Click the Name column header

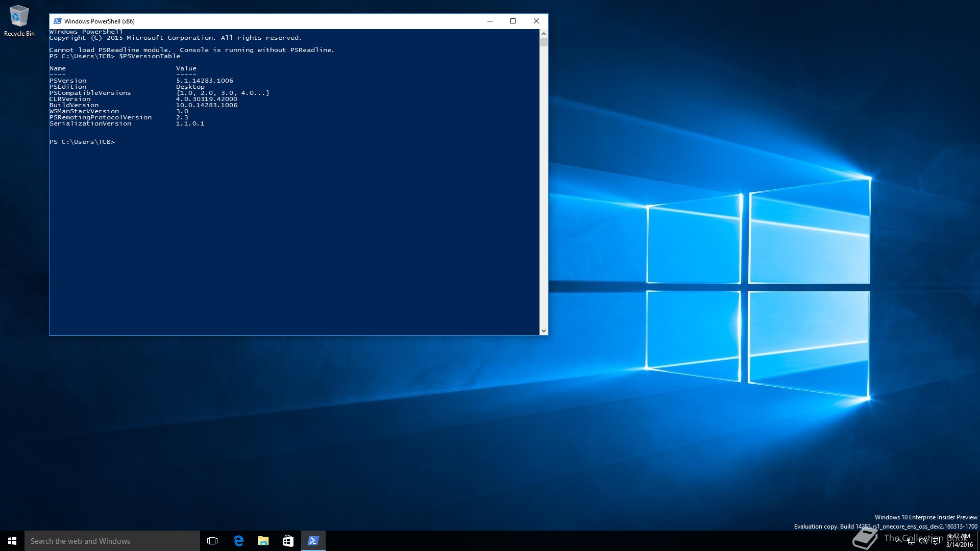click(x=58, y=68)
